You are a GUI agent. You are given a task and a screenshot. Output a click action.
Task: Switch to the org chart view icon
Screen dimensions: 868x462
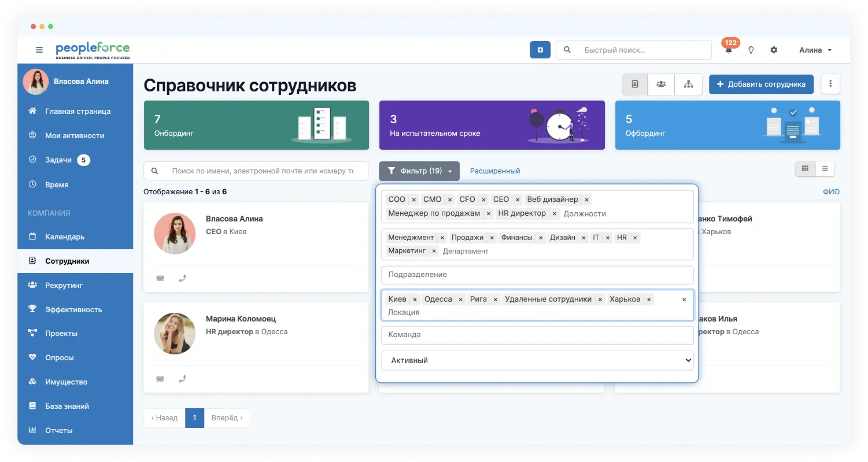688,84
